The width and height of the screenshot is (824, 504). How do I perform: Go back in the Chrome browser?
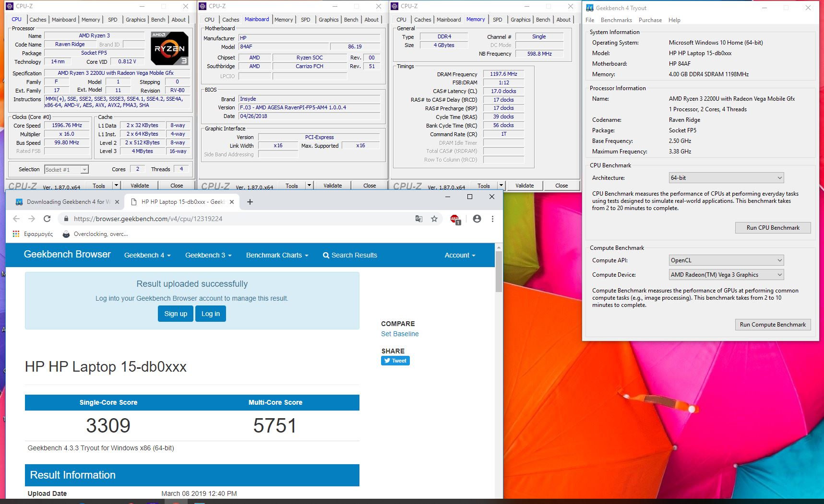point(16,219)
